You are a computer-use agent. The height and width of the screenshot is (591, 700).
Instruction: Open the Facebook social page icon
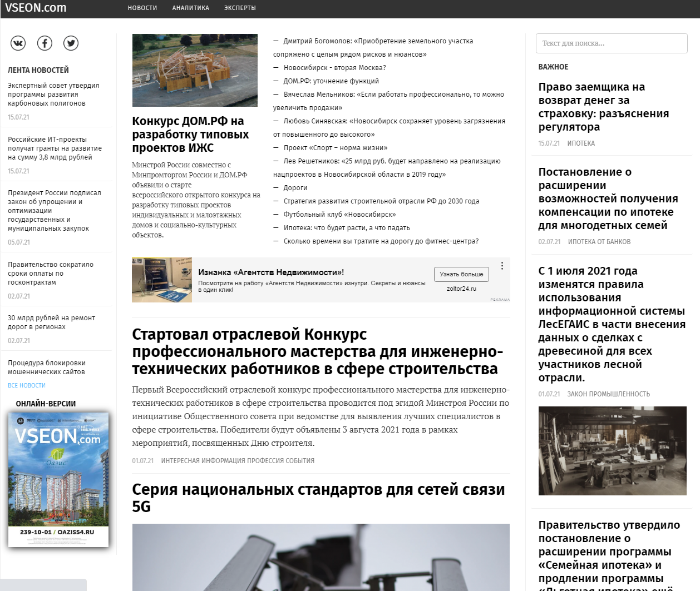[45, 43]
